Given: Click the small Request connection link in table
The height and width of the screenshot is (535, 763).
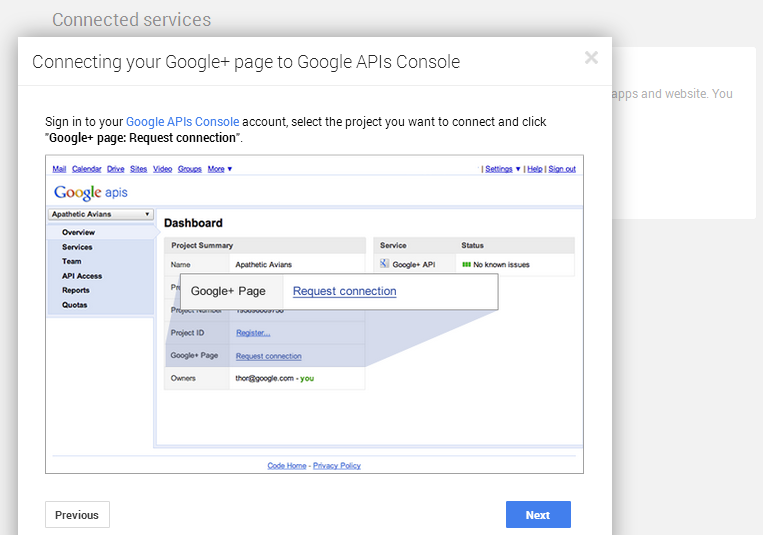Looking at the screenshot, I should tap(269, 356).
